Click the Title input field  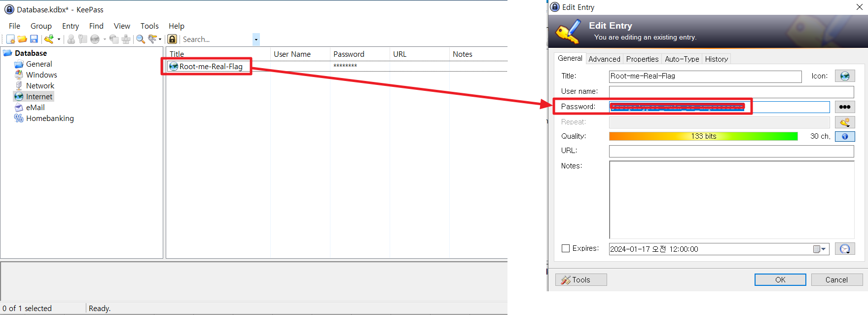[705, 77]
